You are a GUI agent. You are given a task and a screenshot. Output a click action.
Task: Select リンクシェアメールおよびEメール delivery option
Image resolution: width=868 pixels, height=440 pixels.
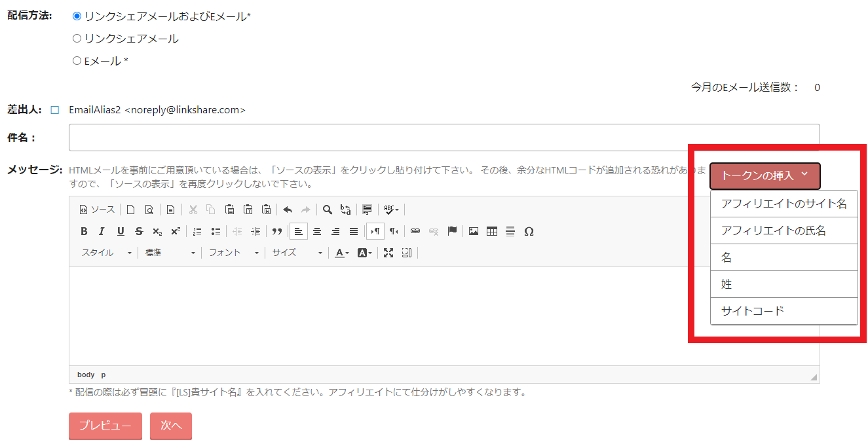pos(77,16)
